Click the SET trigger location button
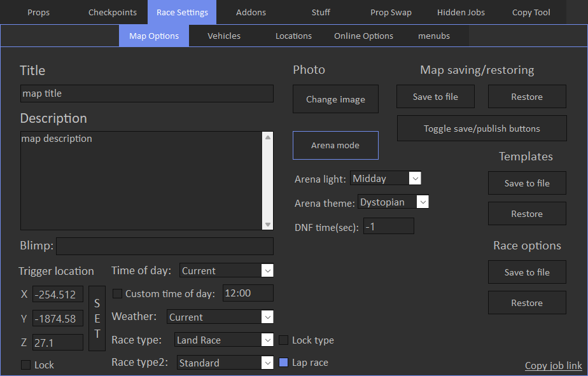This screenshot has width=588, height=376. tap(97, 318)
